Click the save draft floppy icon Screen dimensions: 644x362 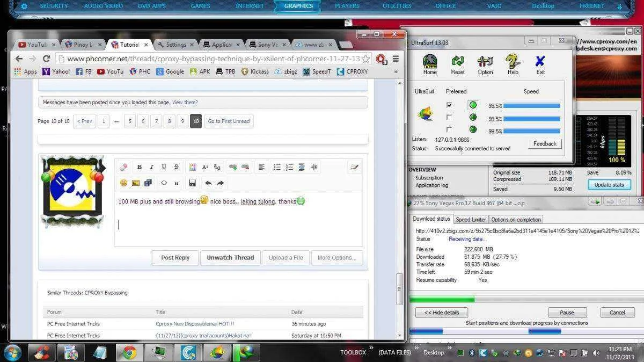pos(192,183)
